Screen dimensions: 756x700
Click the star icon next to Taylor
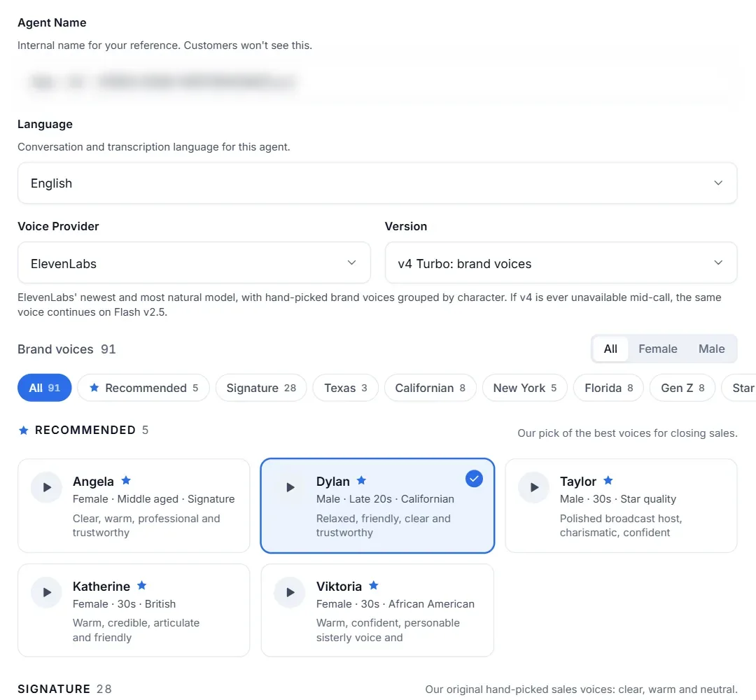coord(608,480)
